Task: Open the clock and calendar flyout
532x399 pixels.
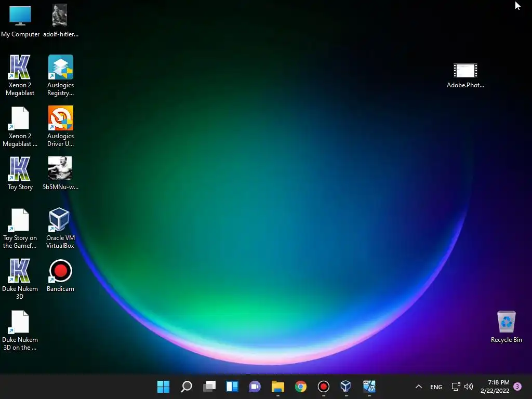Action: pos(495,387)
